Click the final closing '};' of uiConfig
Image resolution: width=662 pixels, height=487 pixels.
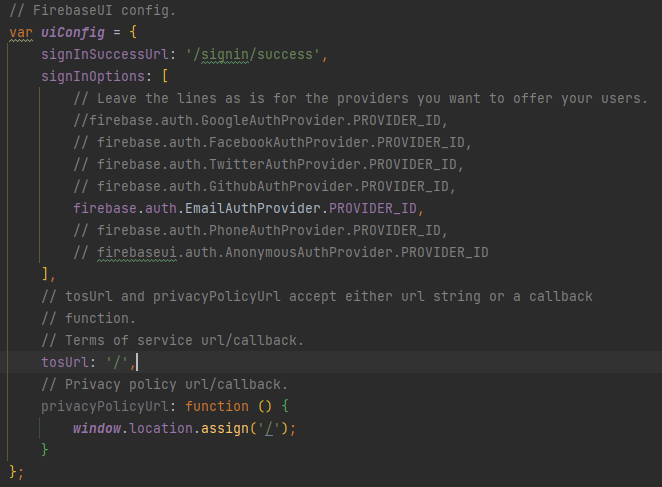[16, 472]
